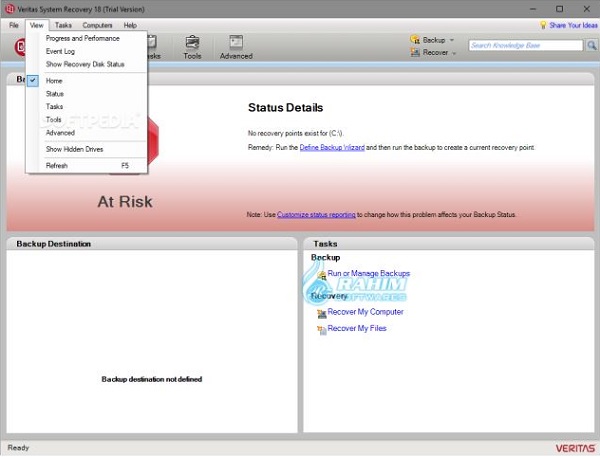Click the 'Ready' status bar text
This screenshot has width=600, height=457.
pyautogui.click(x=18, y=448)
